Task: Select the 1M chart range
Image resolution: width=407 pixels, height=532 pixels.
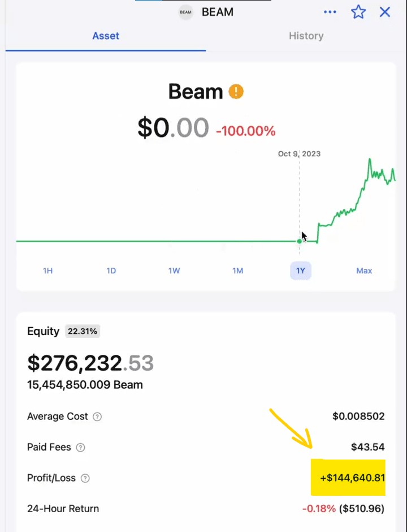Action: pyautogui.click(x=237, y=271)
